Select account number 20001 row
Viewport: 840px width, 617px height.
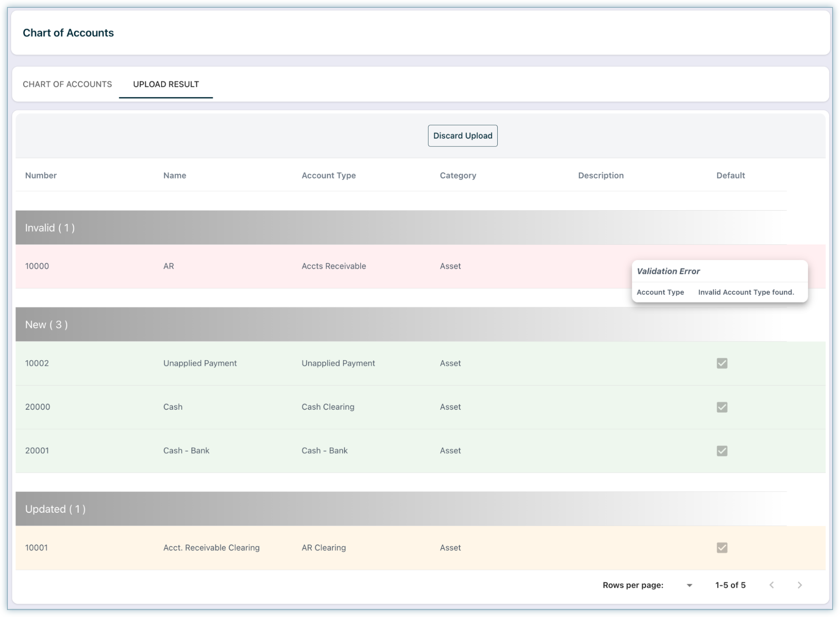tap(37, 450)
